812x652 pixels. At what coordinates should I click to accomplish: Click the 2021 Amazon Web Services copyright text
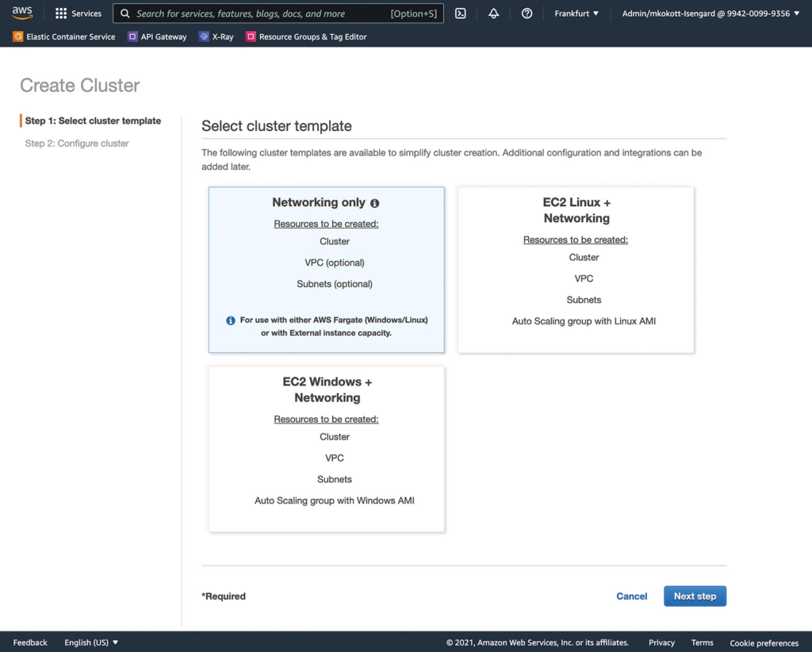[538, 642]
